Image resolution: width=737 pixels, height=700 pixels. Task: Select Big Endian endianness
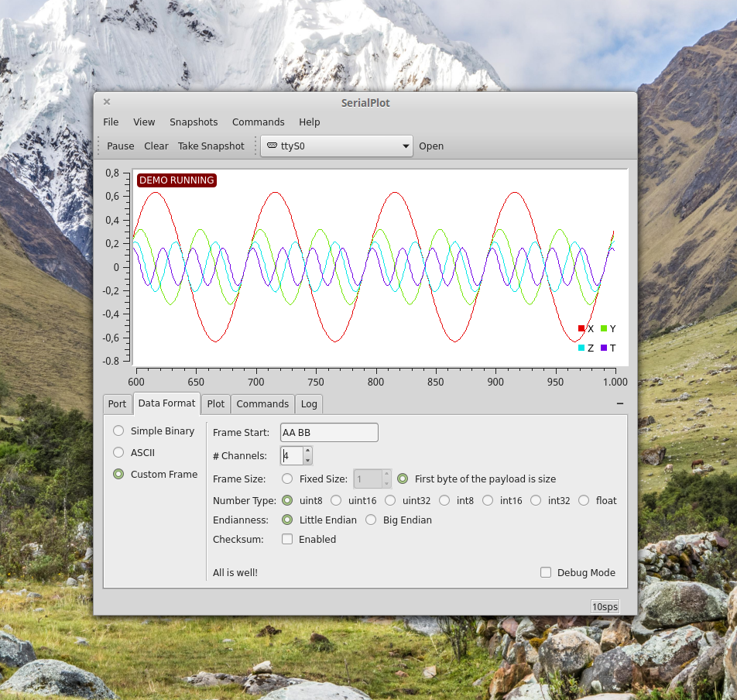(x=371, y=520)
